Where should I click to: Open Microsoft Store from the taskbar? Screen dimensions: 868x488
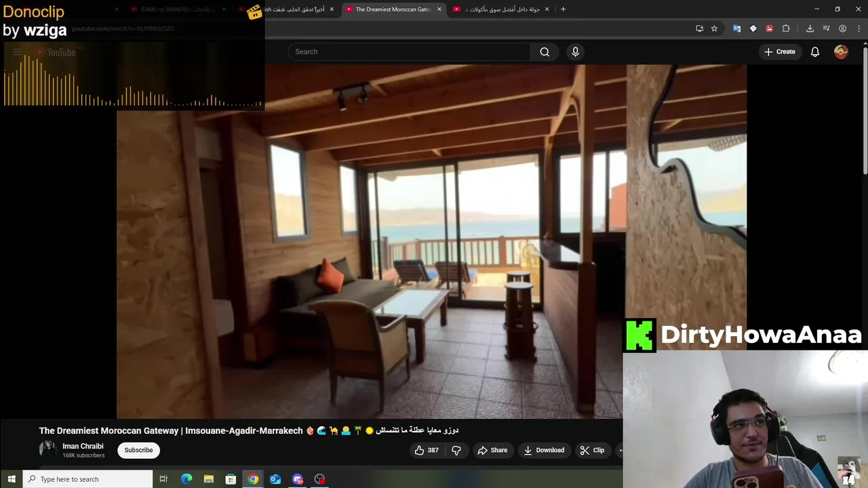231,479
